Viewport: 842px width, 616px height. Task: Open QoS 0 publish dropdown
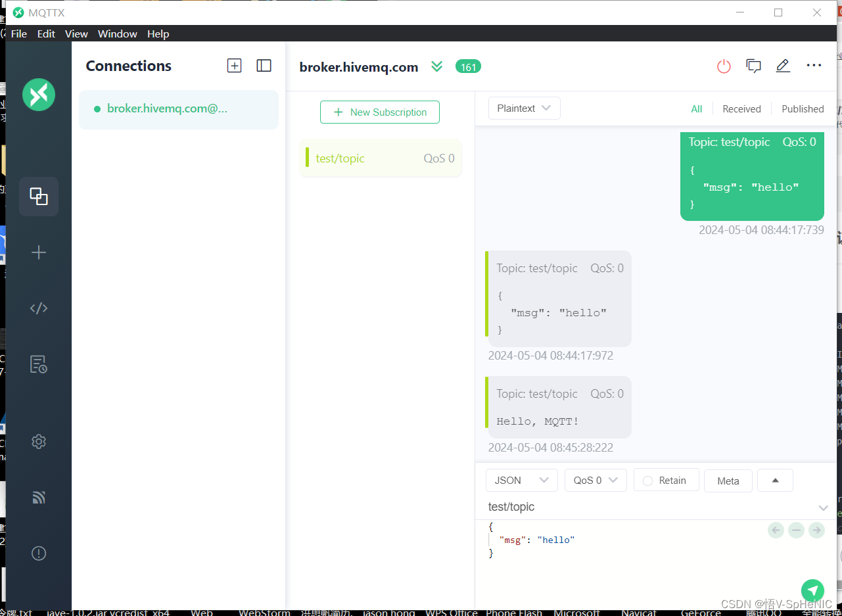596,481
